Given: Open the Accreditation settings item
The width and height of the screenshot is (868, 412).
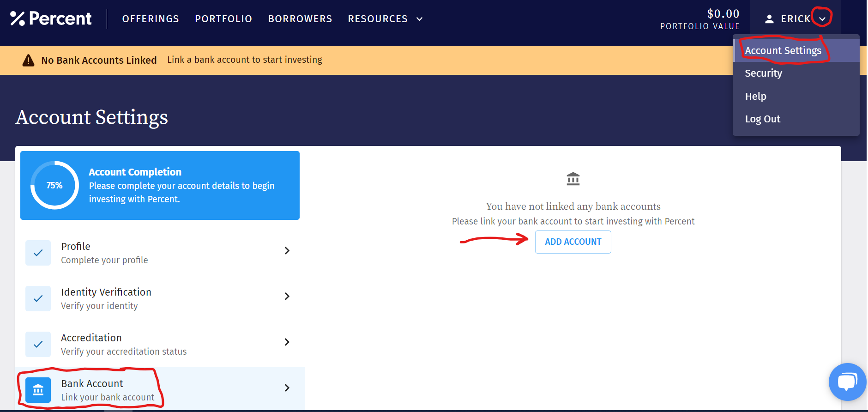Looking at the screenshot, I should pos(160,344).
